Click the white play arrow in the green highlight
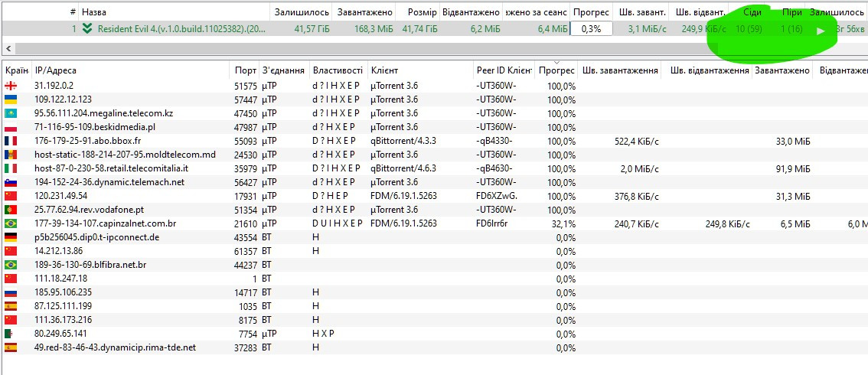868x375 pixels. (821, 31)
